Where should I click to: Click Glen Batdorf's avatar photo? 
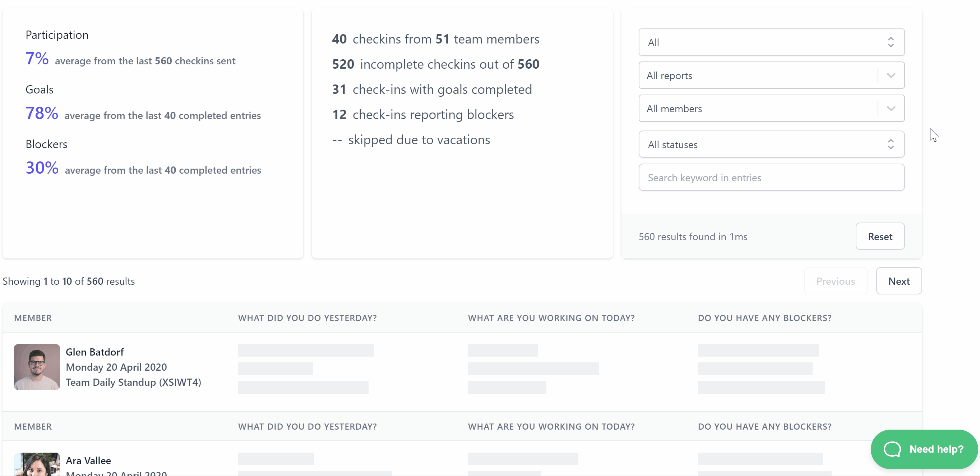click(x=37, y=367)
